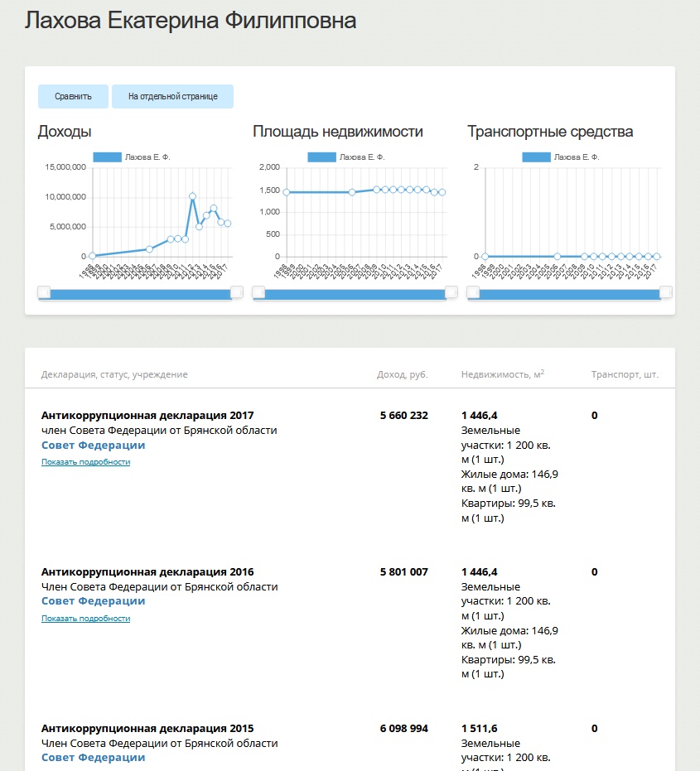Click the Доход, руб. column header

[x=403, y=374]
